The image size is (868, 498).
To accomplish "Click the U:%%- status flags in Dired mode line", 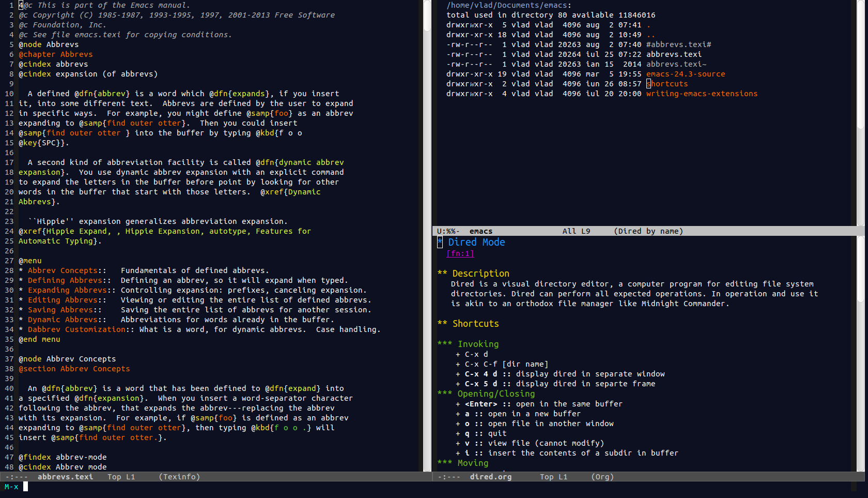I will tap(448, 231).
